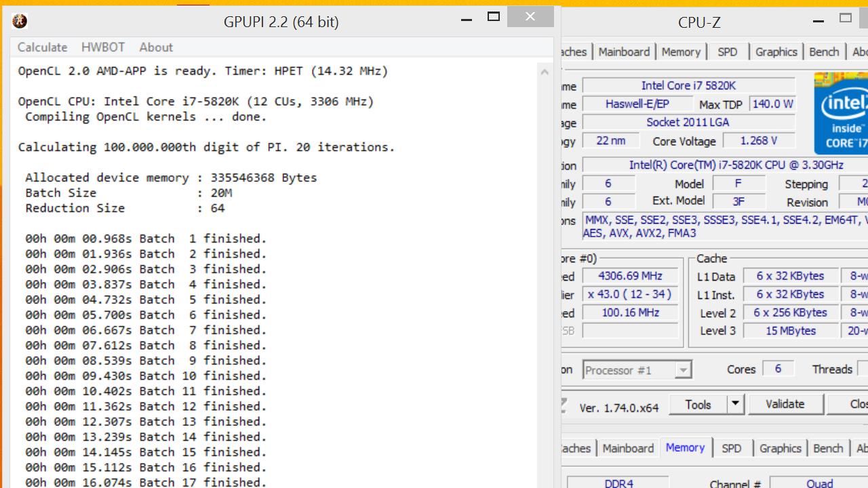The height and width of the screenshot is (488, 868).
Task: Click the Ext. Model value 3F
Action: click(x=738, y=201)
